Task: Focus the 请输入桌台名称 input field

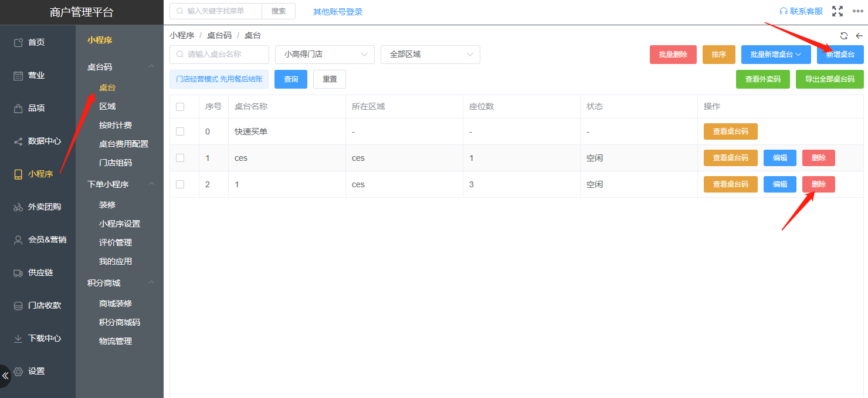Action: point(219,55)
